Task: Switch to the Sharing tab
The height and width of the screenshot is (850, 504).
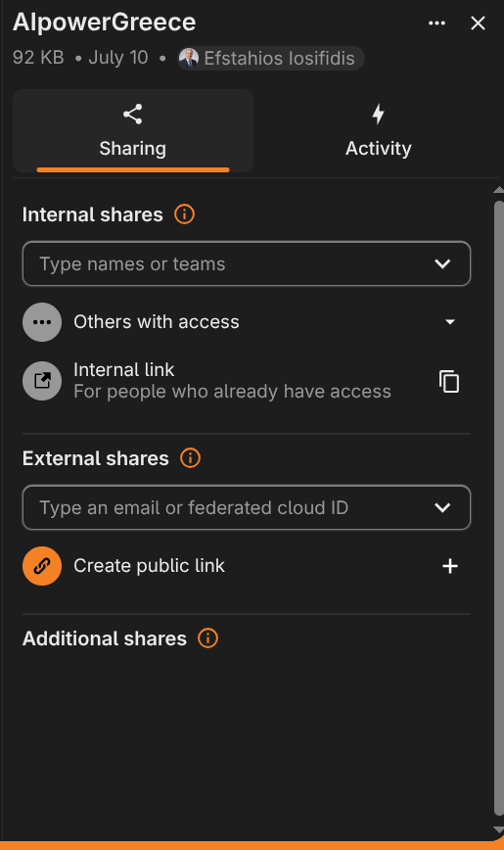Action: [x=133, y=130]
